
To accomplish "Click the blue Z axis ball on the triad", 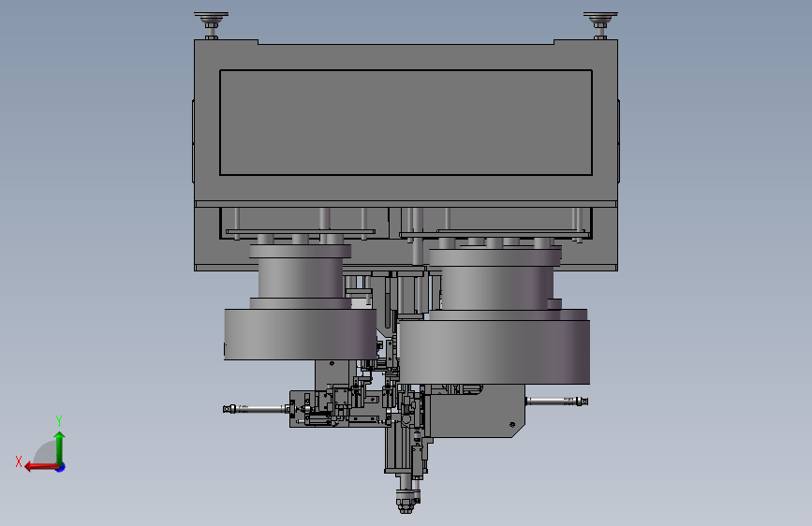I will [61, 467].
